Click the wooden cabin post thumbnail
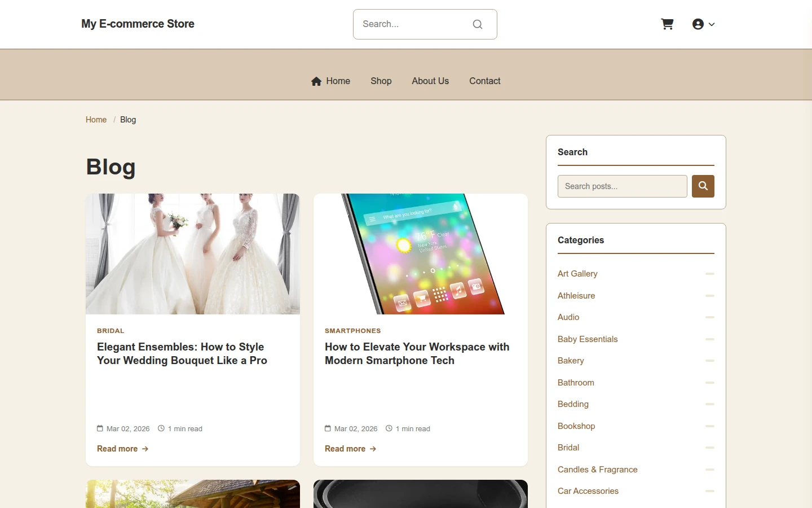812x508 pixels. [x=193, y=494]
